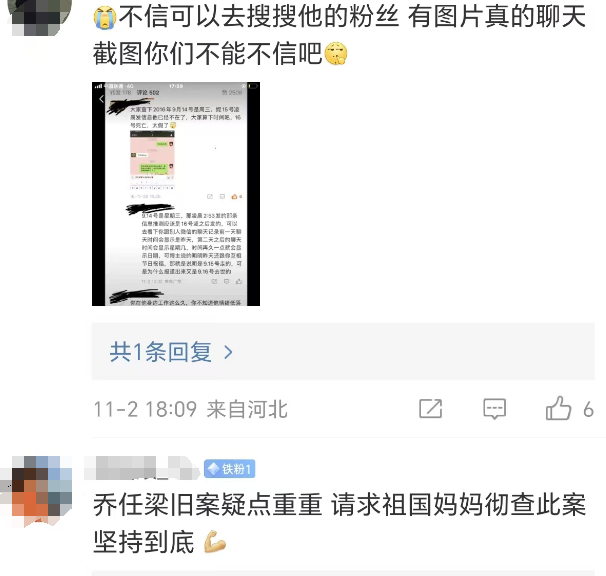The height and width of the screenshot is (576, 606).
Task: Click the shushing face emoji after 不信吧
Action: 335,53
